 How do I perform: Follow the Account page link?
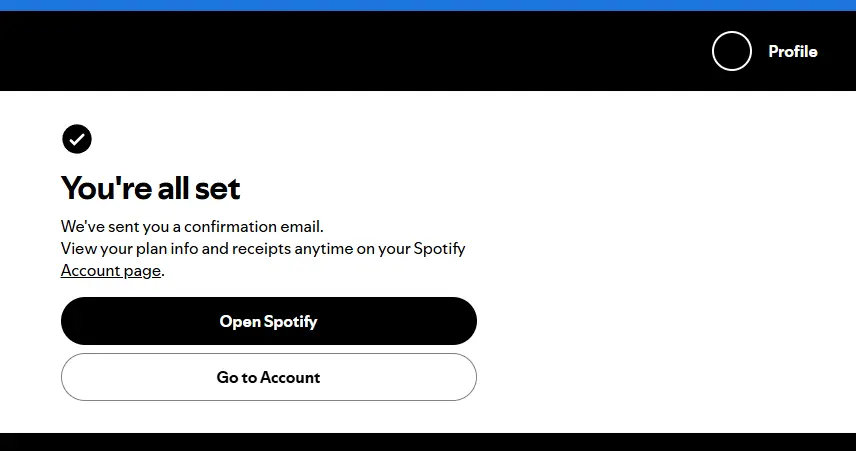(x=111, y=270)
